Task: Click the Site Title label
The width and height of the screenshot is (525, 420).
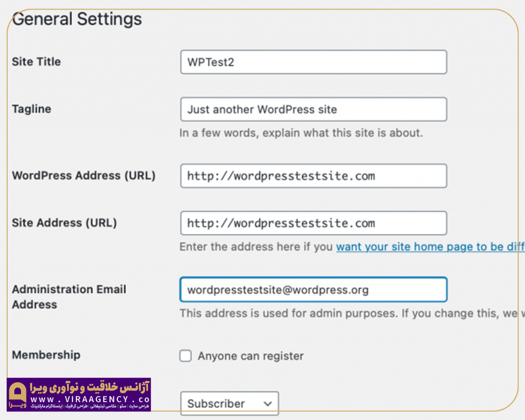Action: pos(36,62)
